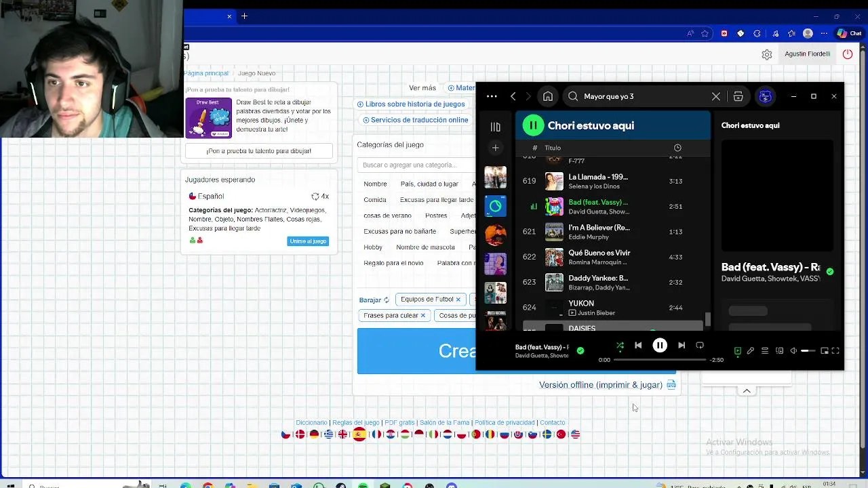This screenshot has width=868, height=488.
Task: Open Bad (feat. Vassy) album cover thumbnail
Action: (x=554, y=206)
